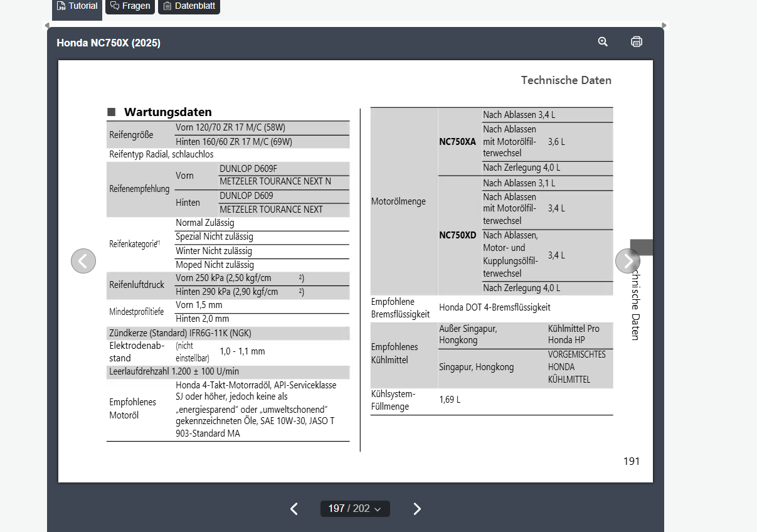The image size is (757, 532).
Task: Click the Motorölmenge table cell
Action: [x=398, y=201]
